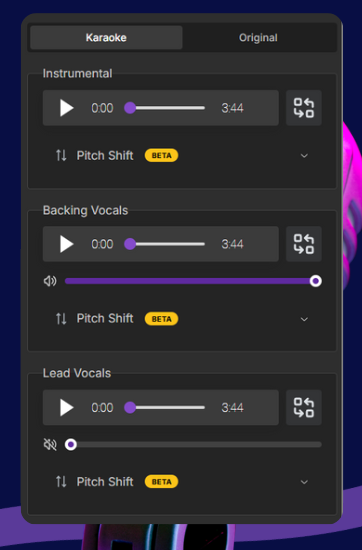Screen dimensions: 362x550
Task: Click Instrumental Pitch Shift arrows icon
Action: click(x=61, y=155)
